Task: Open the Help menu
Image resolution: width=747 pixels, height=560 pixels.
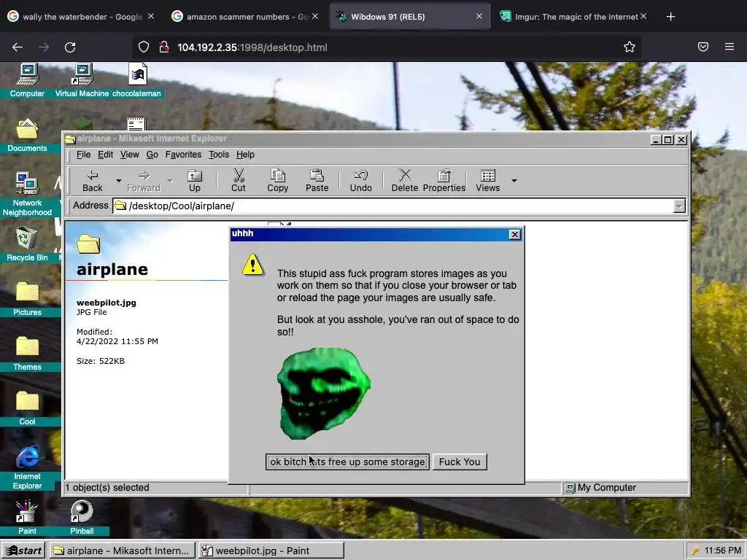Action: [x=245, y=155]
